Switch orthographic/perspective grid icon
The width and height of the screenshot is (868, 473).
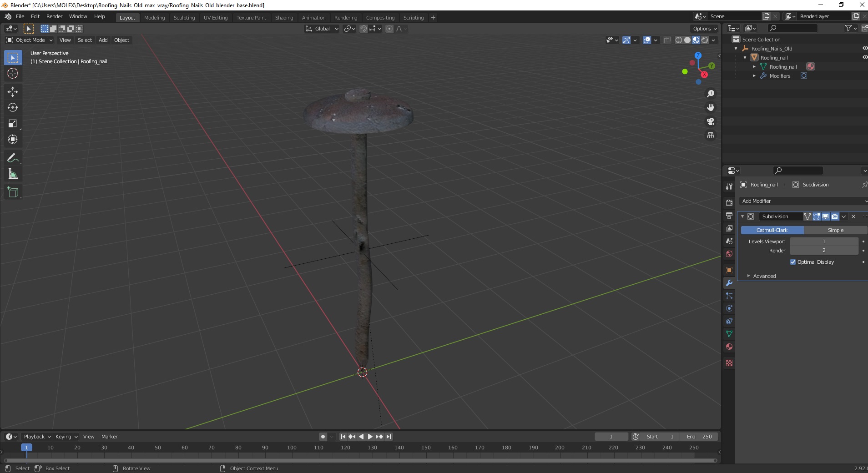tap(710, 136)
